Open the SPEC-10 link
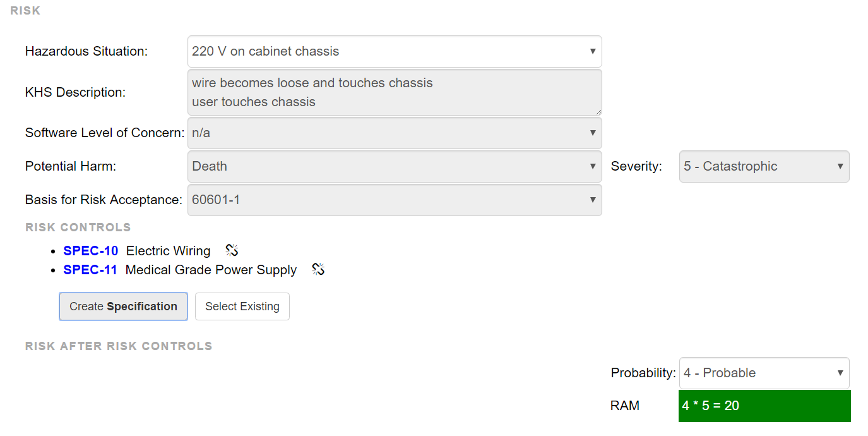This screenshot has height=436, width=868. coord(90,251)
